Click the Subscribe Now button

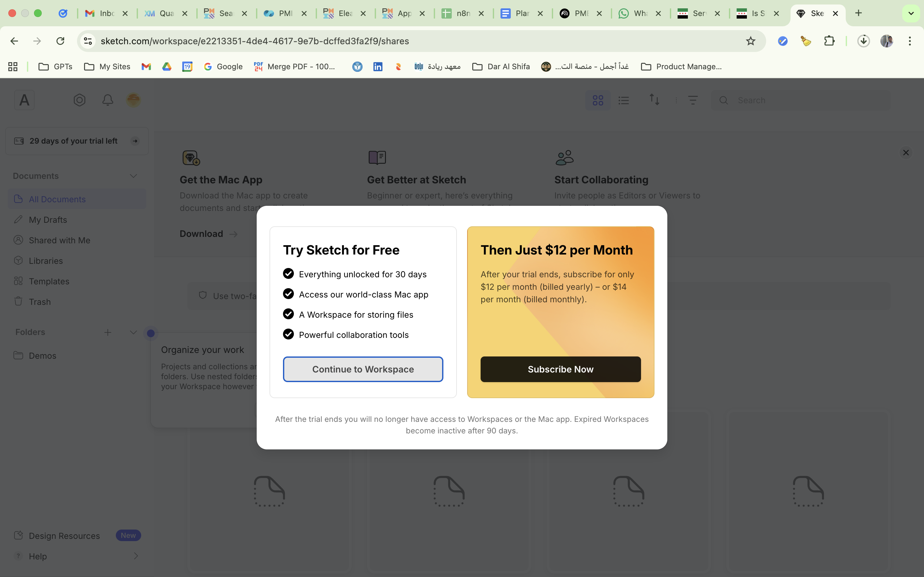coord(560,369)
